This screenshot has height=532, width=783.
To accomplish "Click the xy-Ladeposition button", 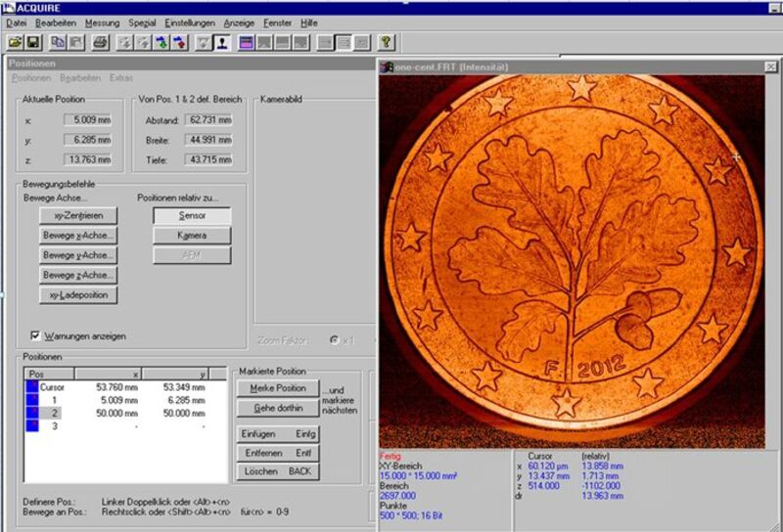I will point(78,295).
